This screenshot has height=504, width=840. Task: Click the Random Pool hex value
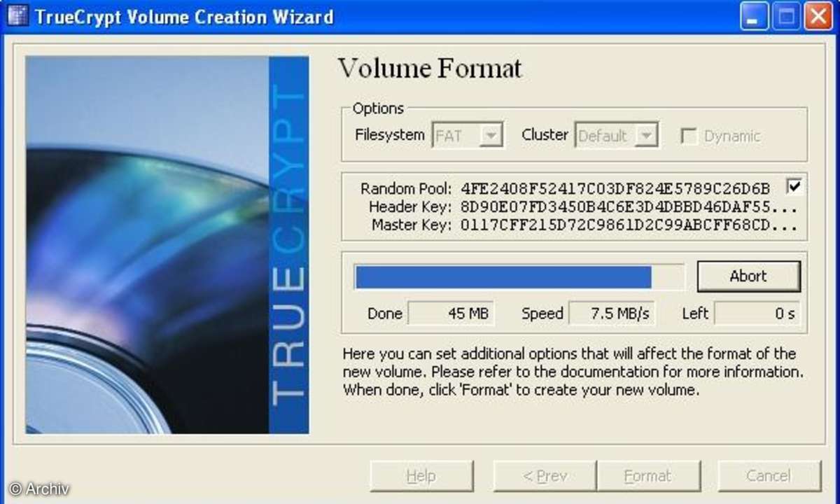coord(615,188)
